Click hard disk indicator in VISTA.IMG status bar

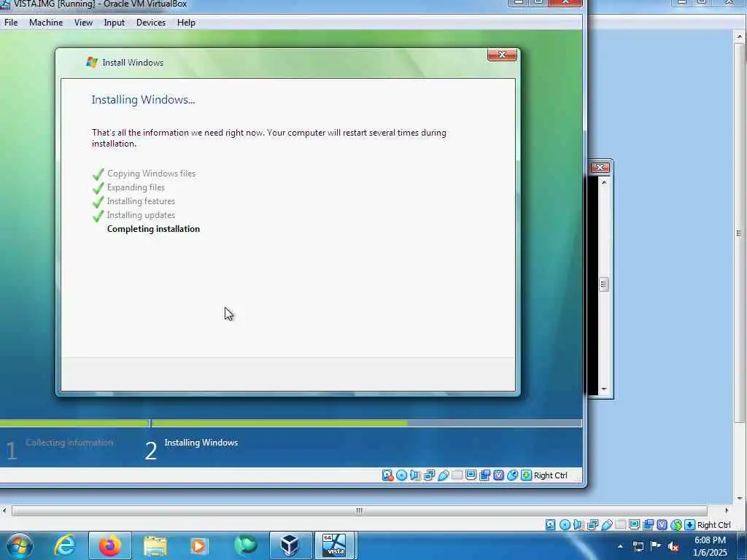click(388, 475)
